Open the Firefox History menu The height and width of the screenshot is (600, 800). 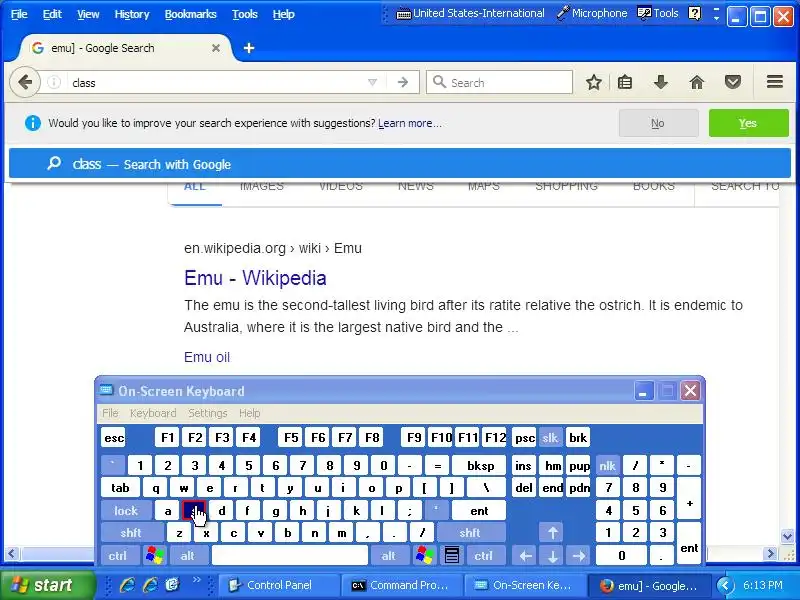click(x=132, y=14)
